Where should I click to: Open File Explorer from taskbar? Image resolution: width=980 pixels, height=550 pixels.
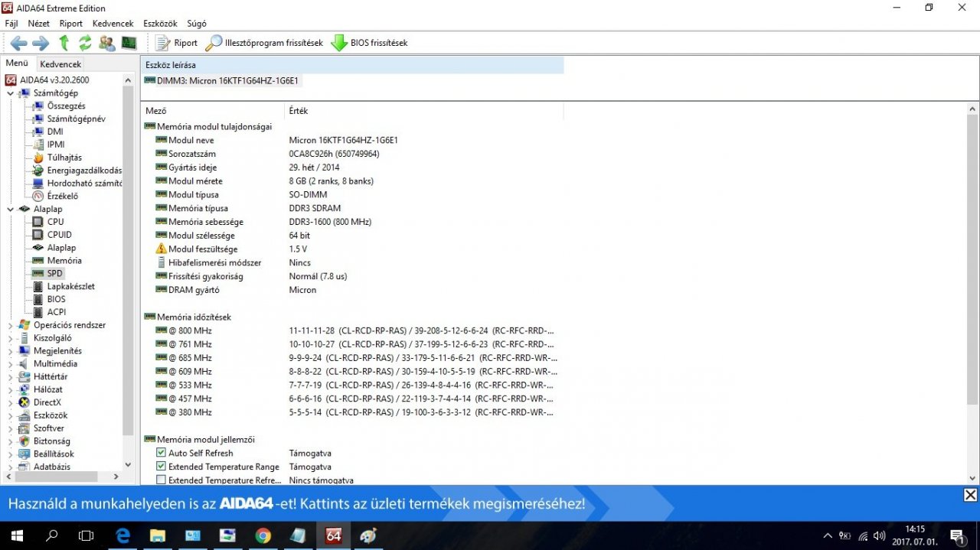pos(158,535)
